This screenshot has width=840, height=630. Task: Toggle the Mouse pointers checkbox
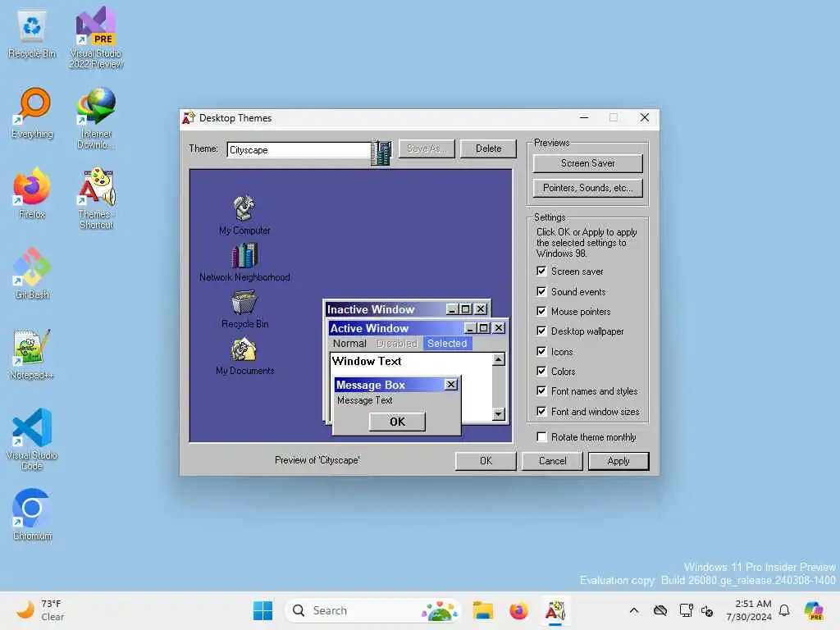(541, 311)
